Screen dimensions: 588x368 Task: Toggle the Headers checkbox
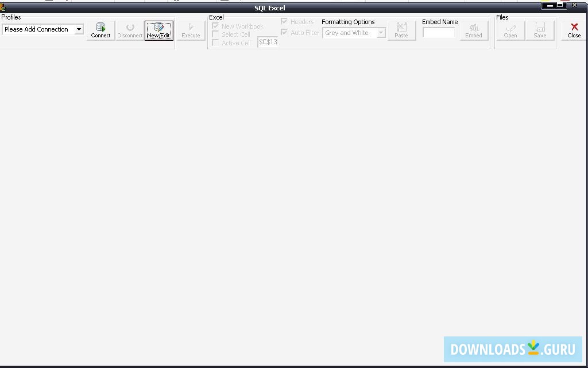(284, 21)
